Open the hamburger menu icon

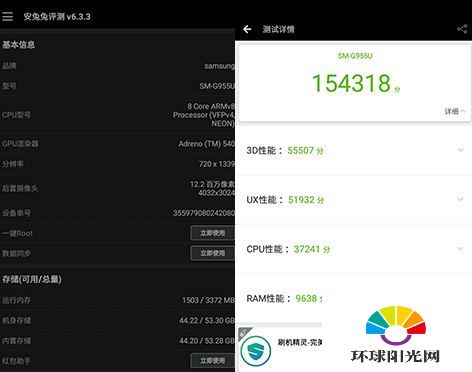click(x=7, y=16)
